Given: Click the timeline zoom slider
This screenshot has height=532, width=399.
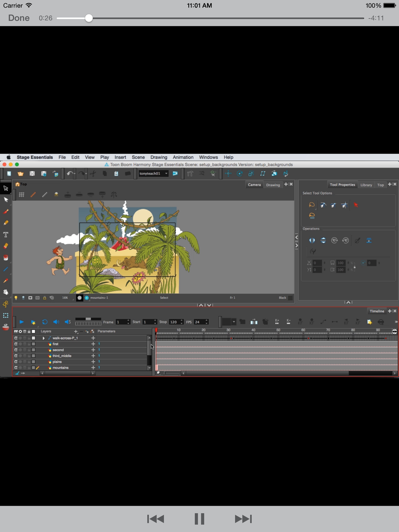Looking at the screenshot, I should (172, 373).
